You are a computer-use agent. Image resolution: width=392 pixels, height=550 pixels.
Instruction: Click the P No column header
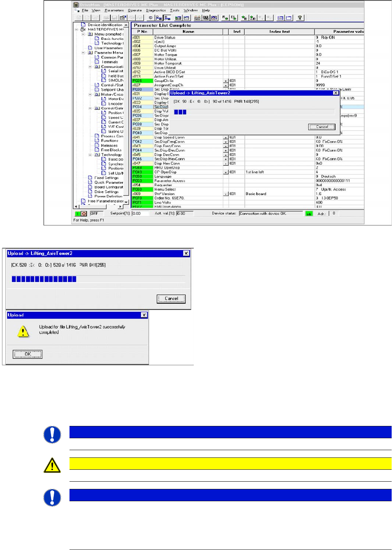142,31
